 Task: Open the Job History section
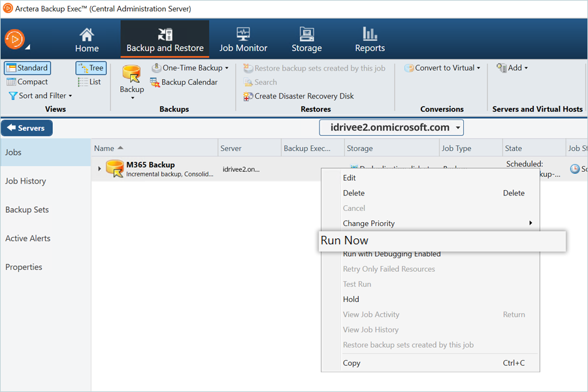[25, 181]
